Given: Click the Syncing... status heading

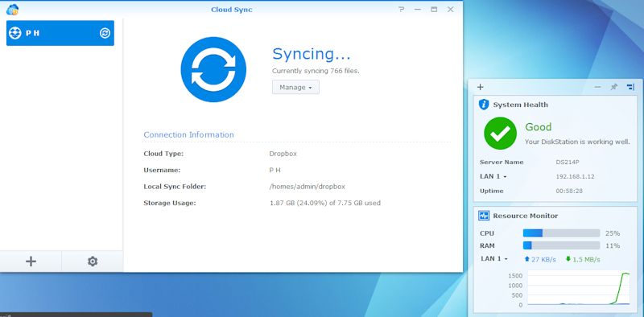Looking at the screenshot, I should [x=312, y=54].
